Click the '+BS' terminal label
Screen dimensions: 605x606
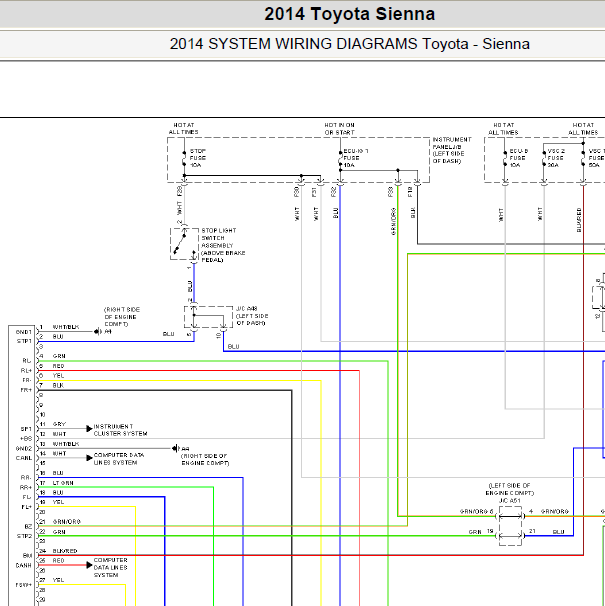(x=26, y=439)
